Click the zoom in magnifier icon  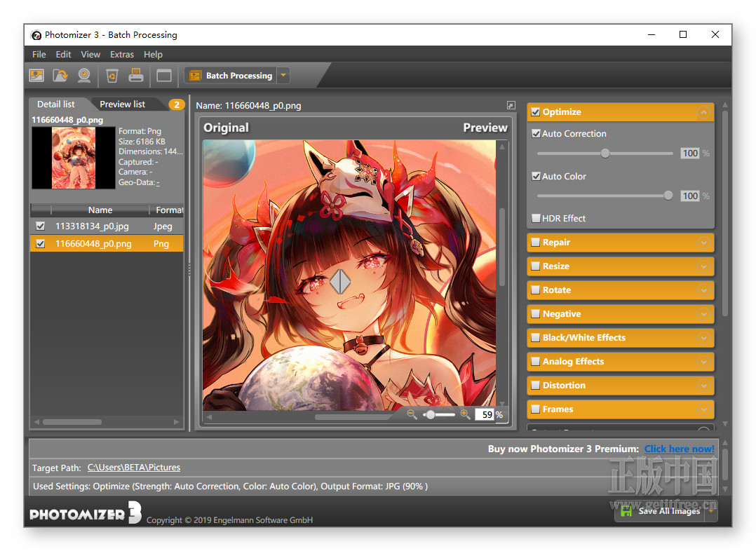click(465, 414)
